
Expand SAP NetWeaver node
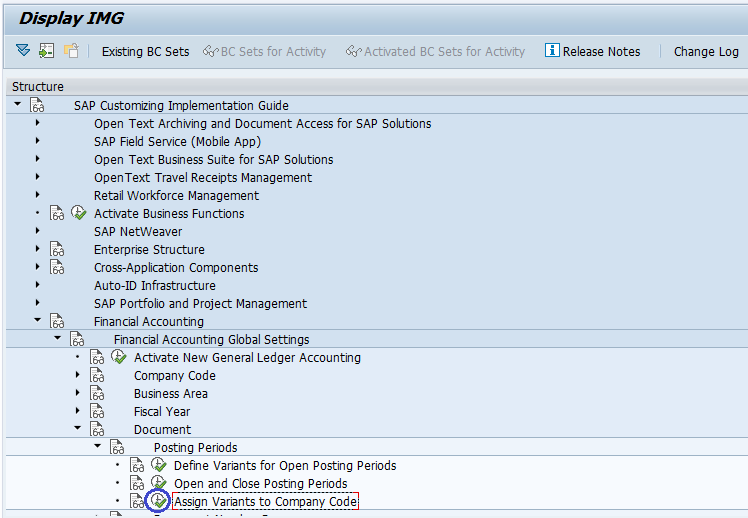37,231
